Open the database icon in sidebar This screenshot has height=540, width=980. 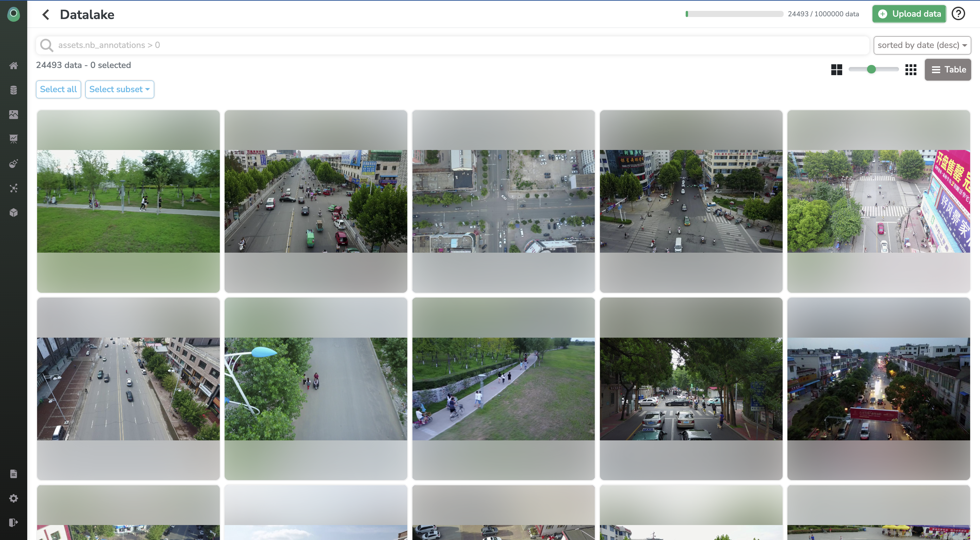tap(13, 90)
